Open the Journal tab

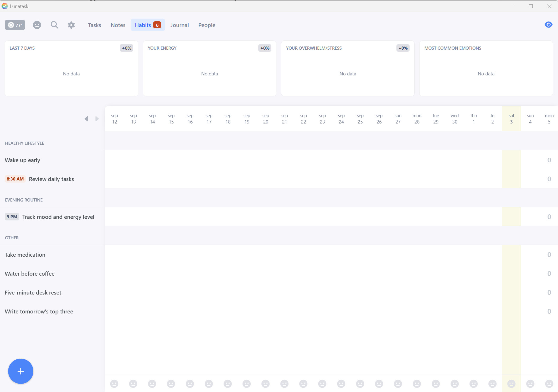179,25
